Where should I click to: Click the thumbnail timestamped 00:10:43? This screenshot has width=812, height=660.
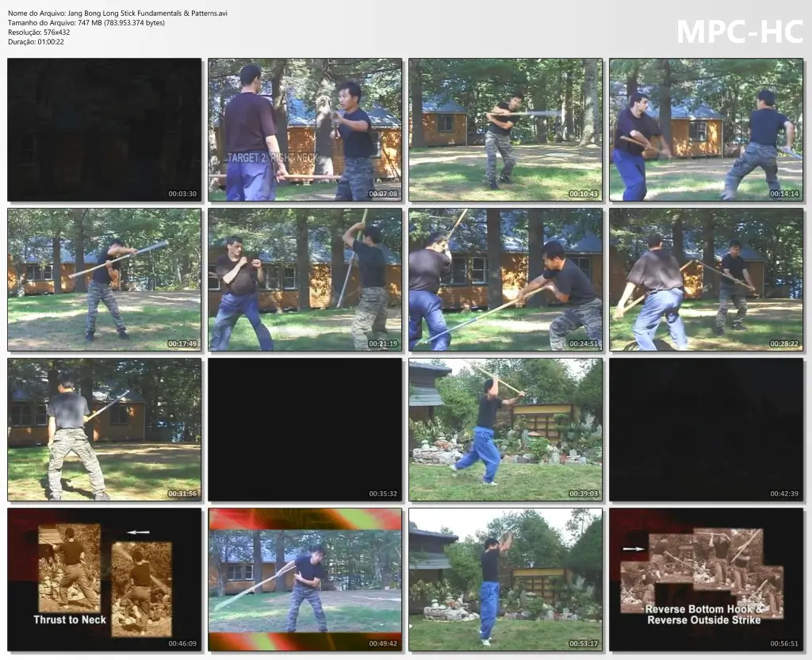pyautogui.click(x=507, y=129)
